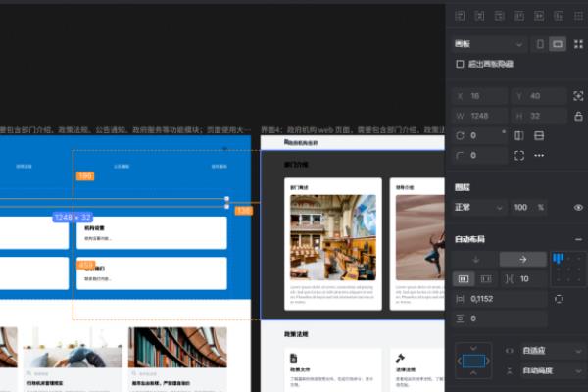This screenshot has width=588, height=392.
Task: Click the 部门介绍 heading in dark frame
Action: 296,165
